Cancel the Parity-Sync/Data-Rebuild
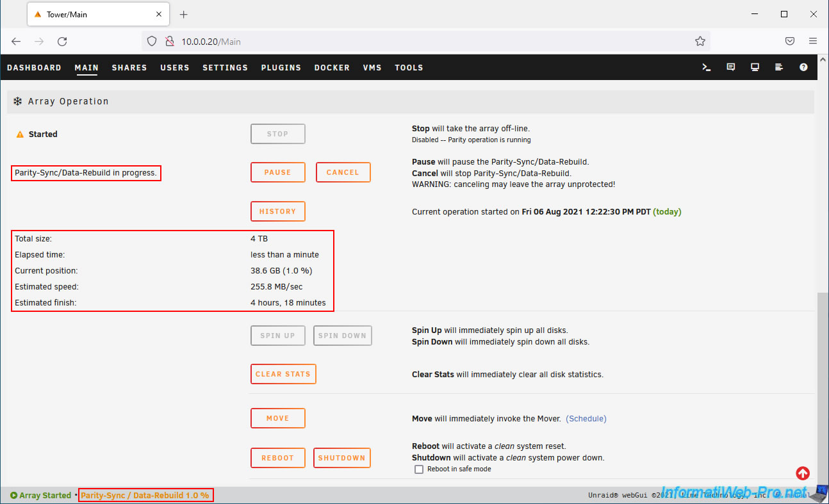Viewport: 829px width, 504px height. [x=343, y=172]
